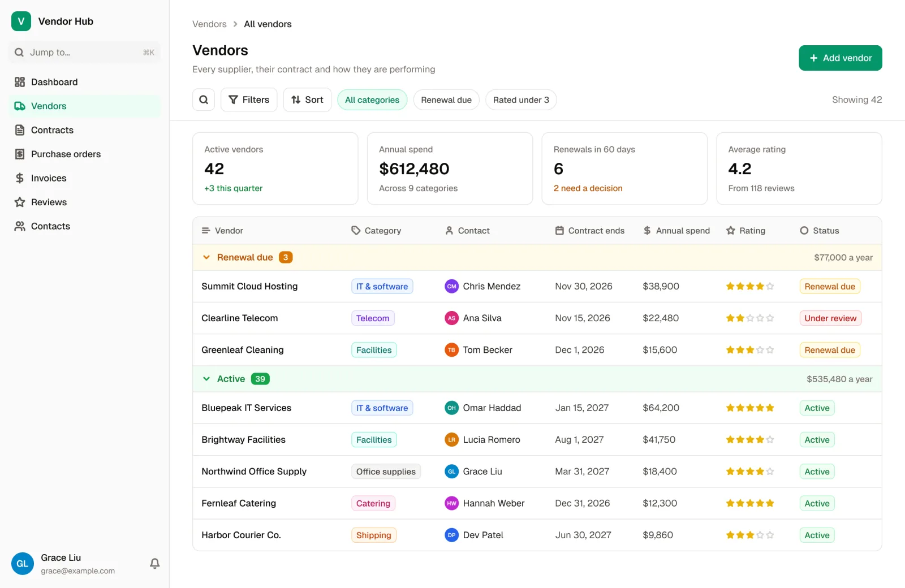Click the dollar icon in Annual spend header
This screenshot has height=588, width=905.
[647, 231]
